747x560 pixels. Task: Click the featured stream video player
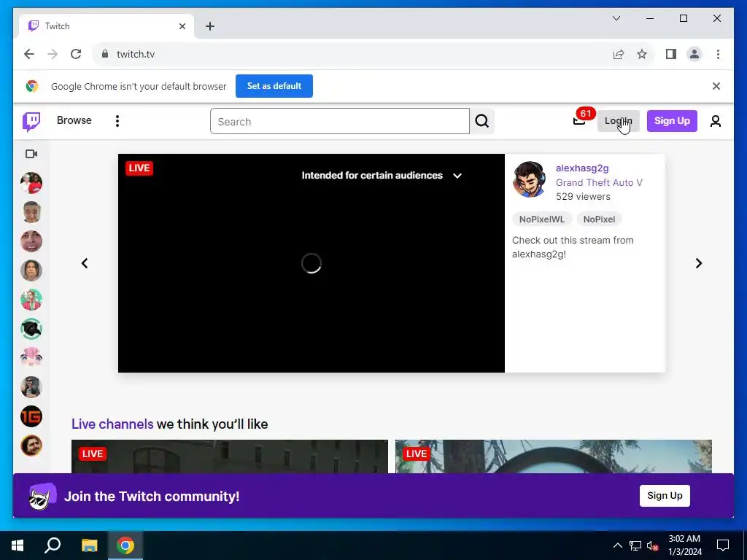pos(311,263)
